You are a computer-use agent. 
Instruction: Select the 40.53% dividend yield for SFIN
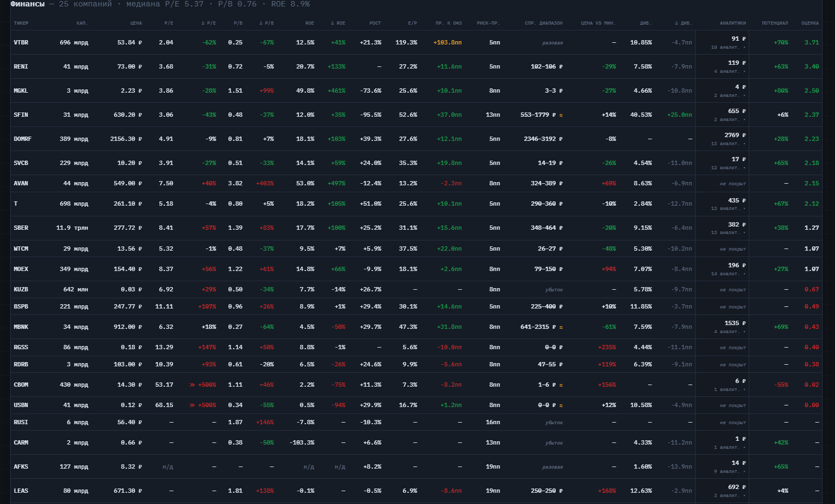(641, 115)
